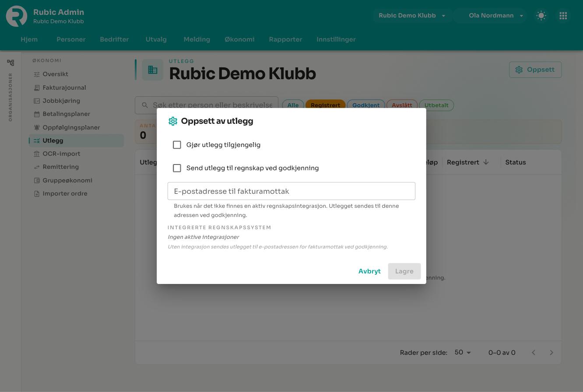Open the Ola Nordmann user dropdown
The height and width of the screenshot is (392, 583).
click(x=490, y=16)
